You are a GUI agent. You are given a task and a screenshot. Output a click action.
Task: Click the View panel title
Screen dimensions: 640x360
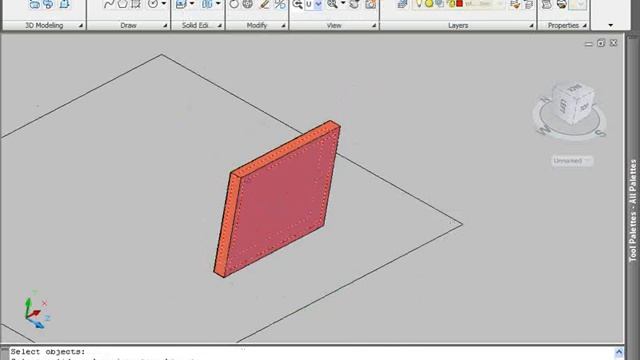coord(334,25)
